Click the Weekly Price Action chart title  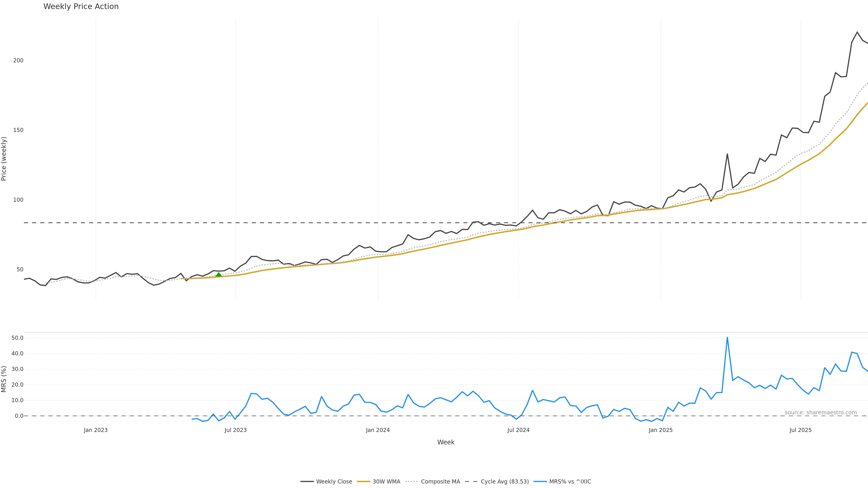pos(81,6)
